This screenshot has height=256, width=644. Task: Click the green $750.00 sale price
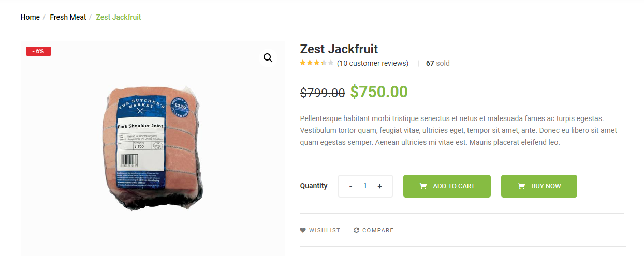pyautogui.click(x=378, y=92)
